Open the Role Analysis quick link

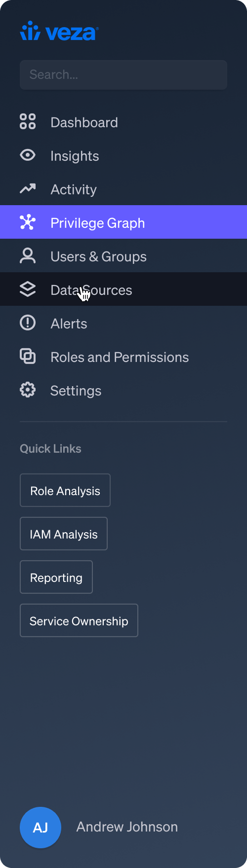[x=65, y=490]
